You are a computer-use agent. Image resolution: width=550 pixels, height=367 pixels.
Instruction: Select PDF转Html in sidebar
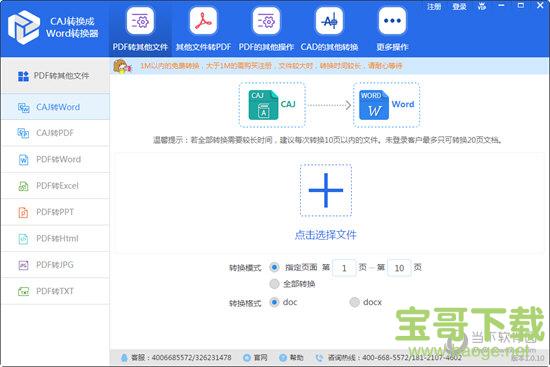click(x=55, y=238)
